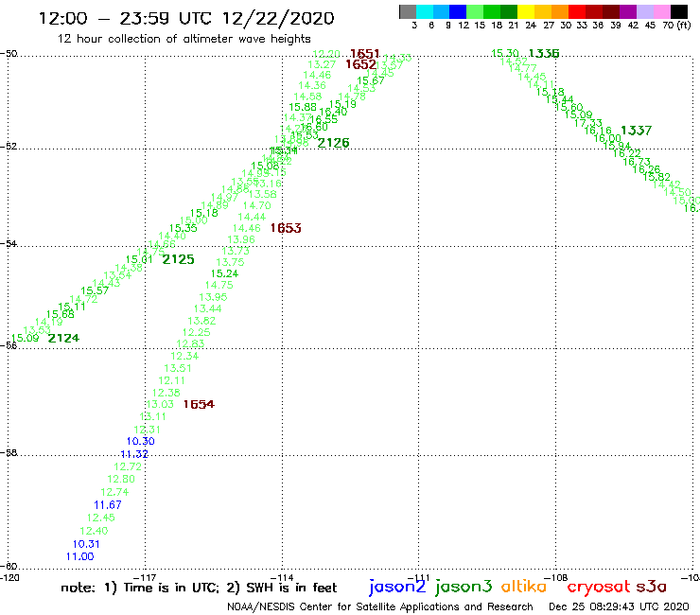The width and height of the screenshot is (700, 615).
Task: Click the title '12:00 – 23:59 UTC 12/22/2020'
Action: coord(186,18)
